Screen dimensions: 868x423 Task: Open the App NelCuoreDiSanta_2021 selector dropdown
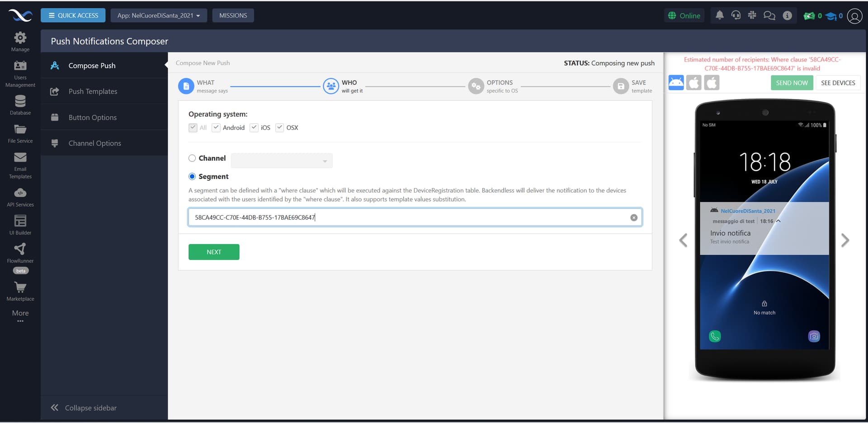(159, 15)
